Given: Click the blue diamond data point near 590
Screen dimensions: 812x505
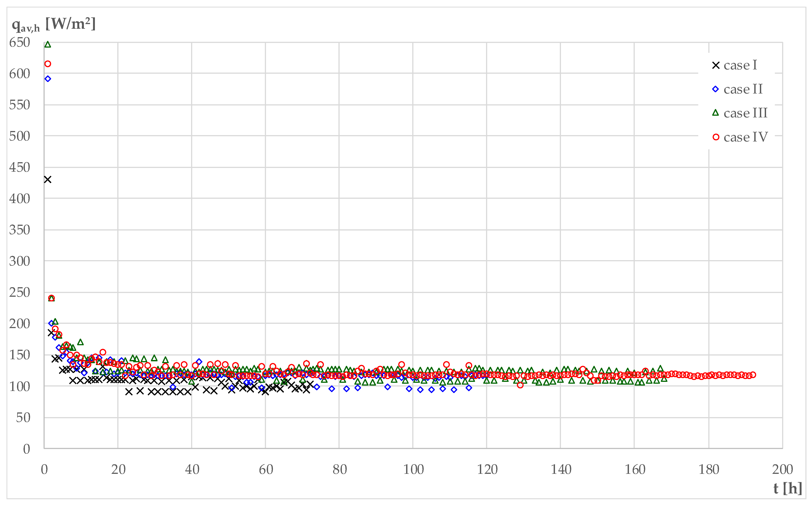Looking at the screenshot, I should coord(48,79).
